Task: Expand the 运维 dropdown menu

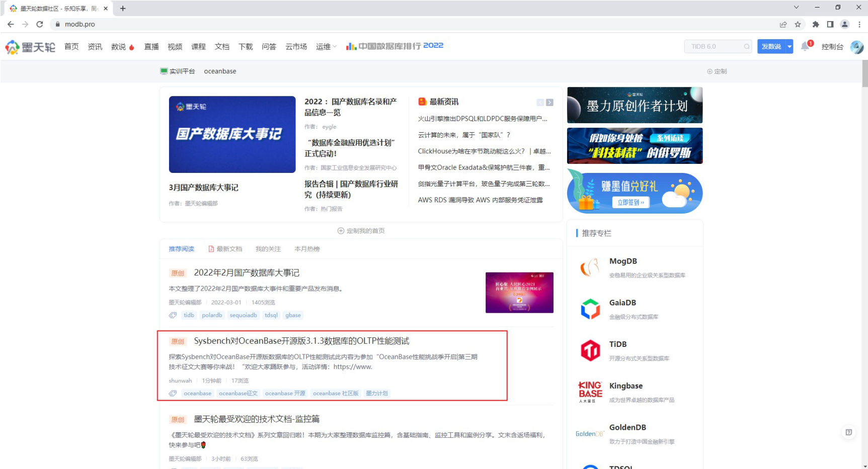Action: click(x=326, y=47)
